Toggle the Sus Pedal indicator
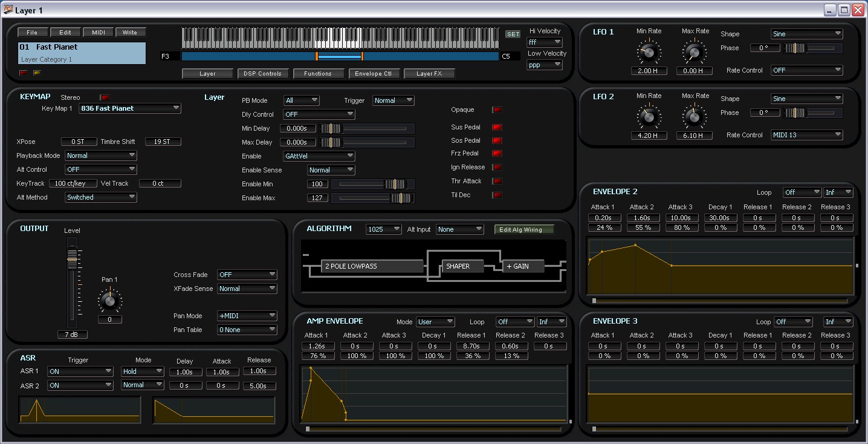 tap(497, 127)
